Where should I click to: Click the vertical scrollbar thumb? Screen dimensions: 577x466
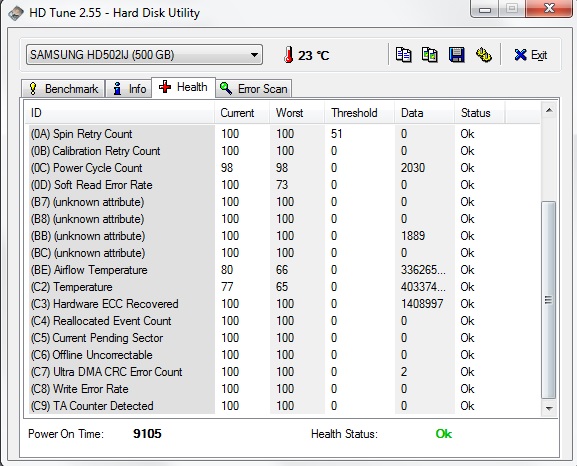coord(549,300)
